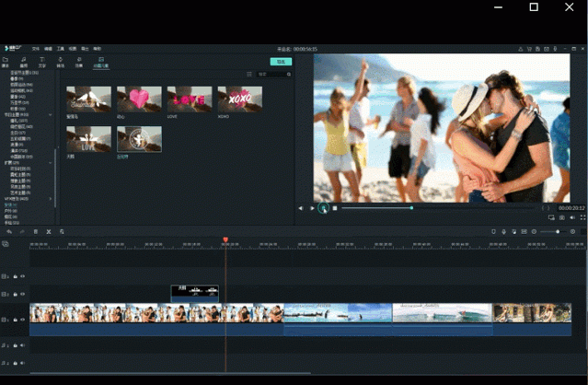This screenshot has width=588, height=385.
Task: Collapse the 扩展 category in sidebar
Action: [51, 163]
